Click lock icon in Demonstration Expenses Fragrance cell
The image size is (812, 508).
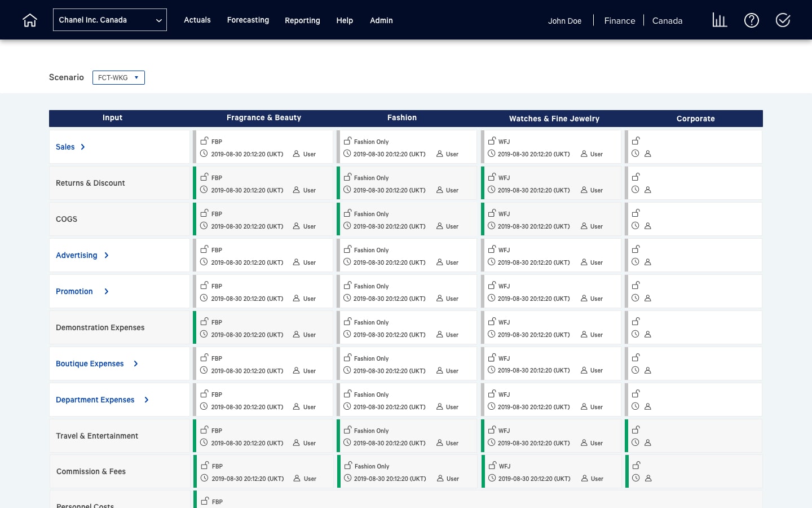tap(205, 321)
